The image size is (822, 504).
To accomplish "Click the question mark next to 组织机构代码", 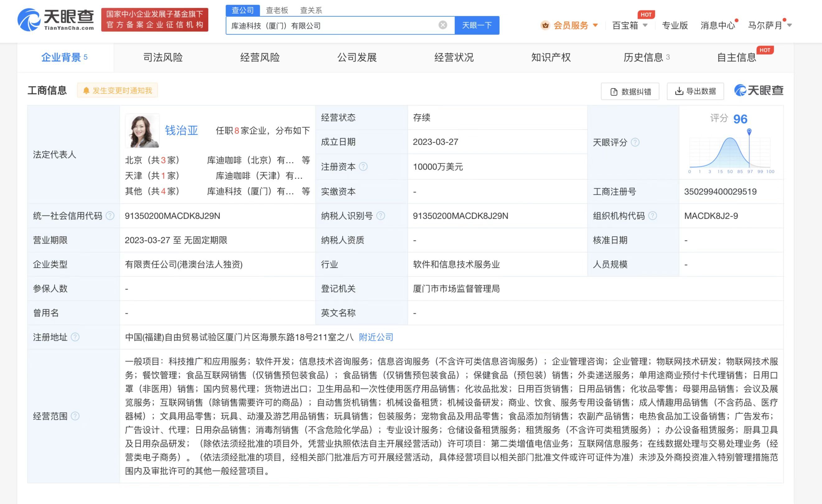I will [x=653, y=216].
